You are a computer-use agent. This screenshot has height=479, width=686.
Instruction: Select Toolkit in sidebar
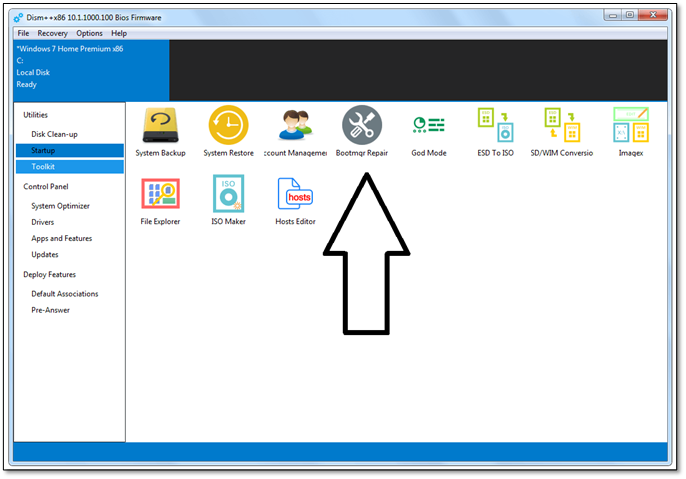click(x=70, y=167)
